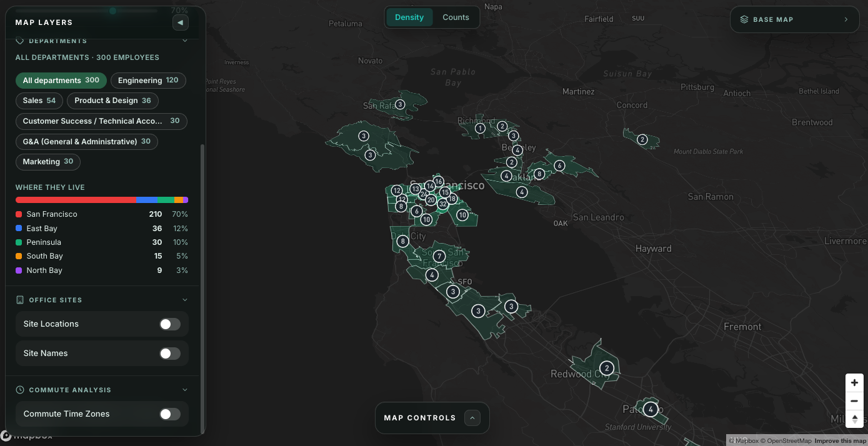Image resolution: width=868 pixels, height=446 pixels.
Task: Click the 'Where They Live' heading
Action: point(50,187)
